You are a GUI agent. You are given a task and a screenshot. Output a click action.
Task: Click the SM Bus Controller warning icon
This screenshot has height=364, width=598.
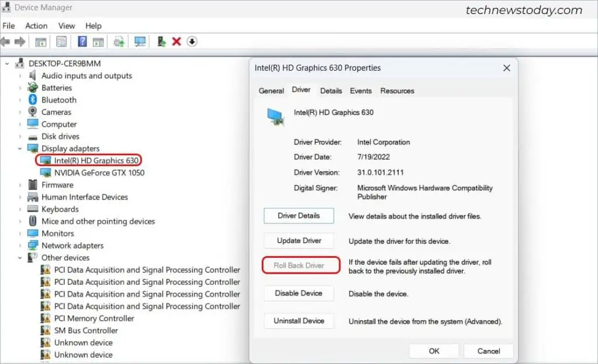[x=46, y=331]
